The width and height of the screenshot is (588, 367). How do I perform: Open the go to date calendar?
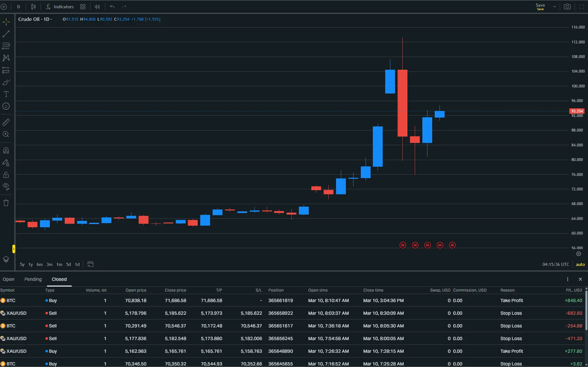(x=90, y=264)
